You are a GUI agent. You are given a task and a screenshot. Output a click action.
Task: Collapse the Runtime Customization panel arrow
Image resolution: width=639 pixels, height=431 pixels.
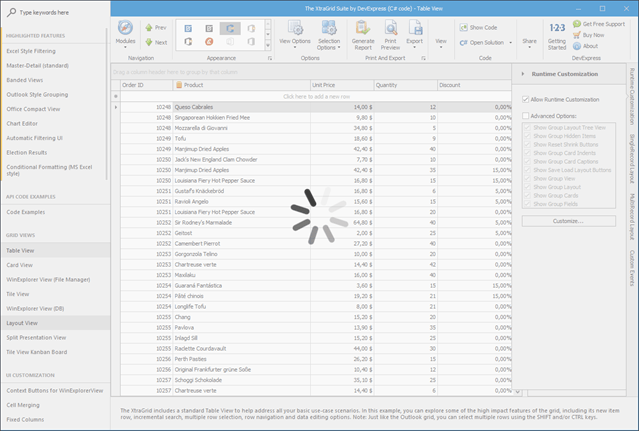point(523,74)
